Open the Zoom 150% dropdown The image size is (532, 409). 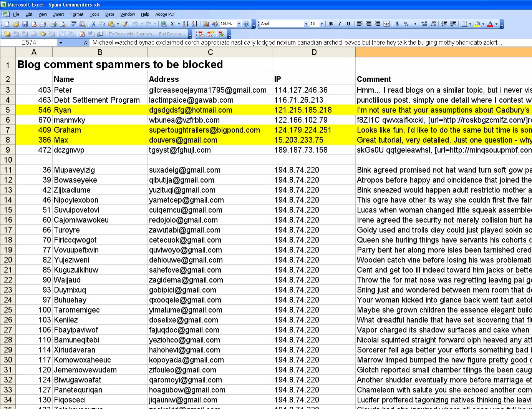(239, 24)
